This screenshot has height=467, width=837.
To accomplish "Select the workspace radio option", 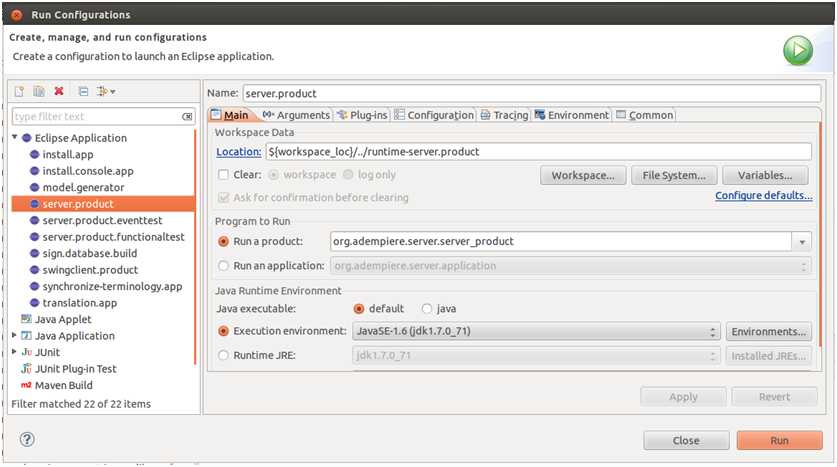I will click(274, 175).
